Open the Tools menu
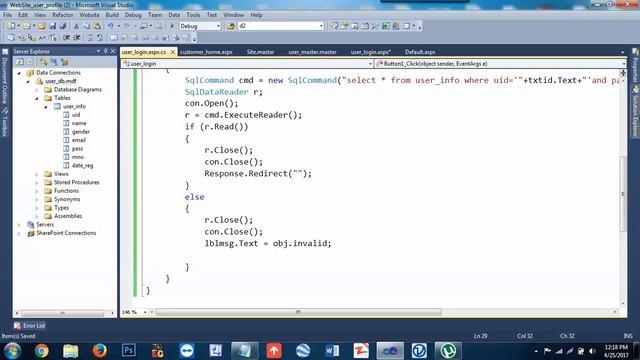 [x=193, y=15]
